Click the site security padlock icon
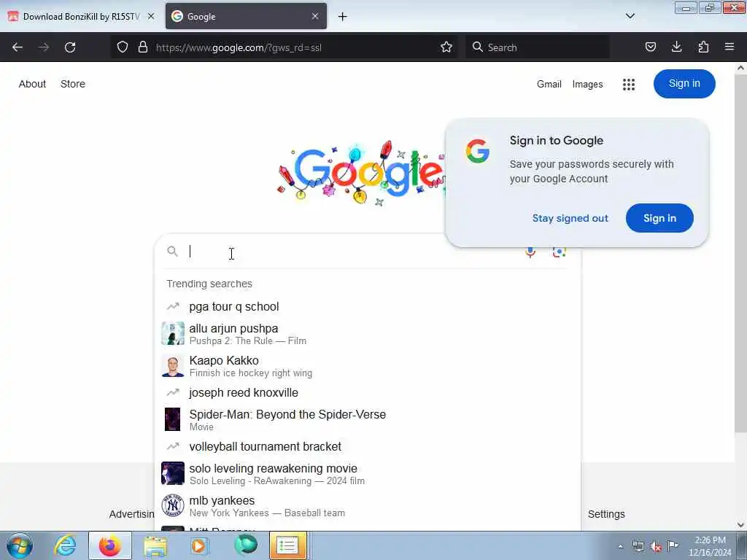 [x=142, y=47]
